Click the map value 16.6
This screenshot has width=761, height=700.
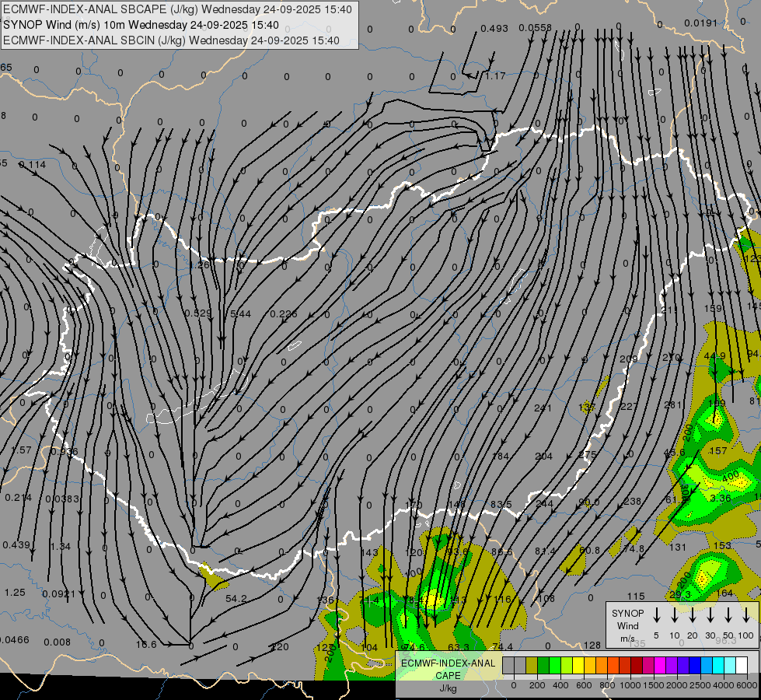pos(146,644)
